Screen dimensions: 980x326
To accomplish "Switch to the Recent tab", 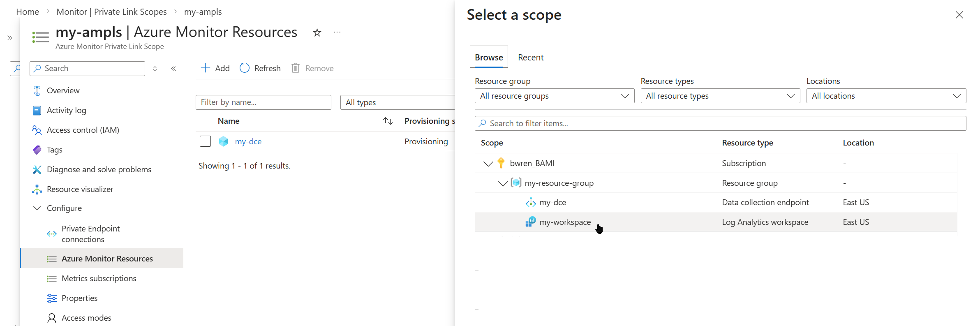I will pos(530,58).
